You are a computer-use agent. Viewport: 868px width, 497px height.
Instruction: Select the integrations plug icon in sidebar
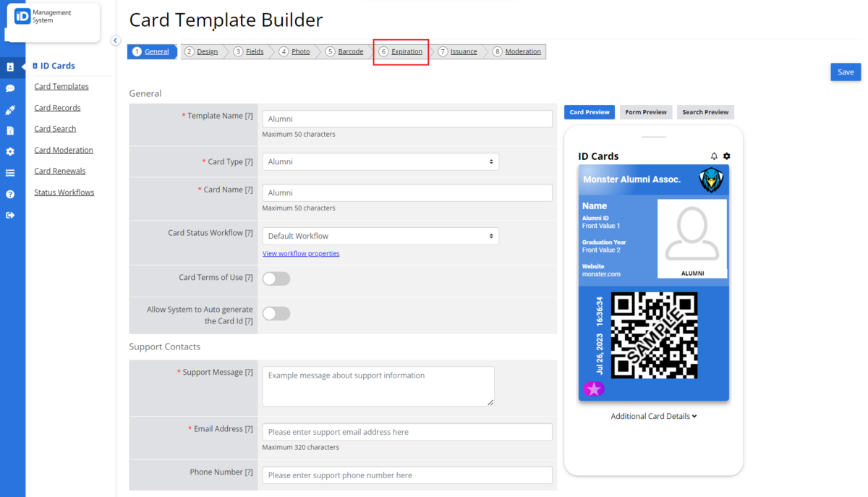click(x=11, y=110)
